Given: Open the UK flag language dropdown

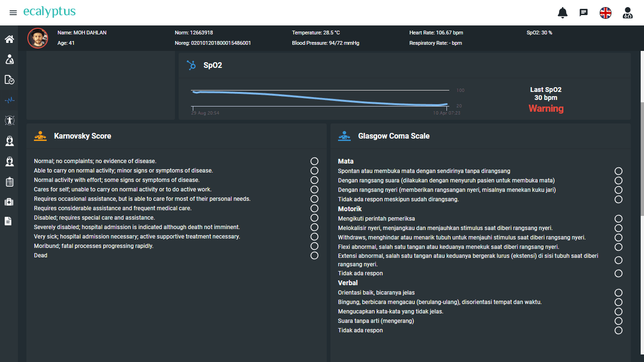Looking at the screenshot, I should [x=605, y=13].
